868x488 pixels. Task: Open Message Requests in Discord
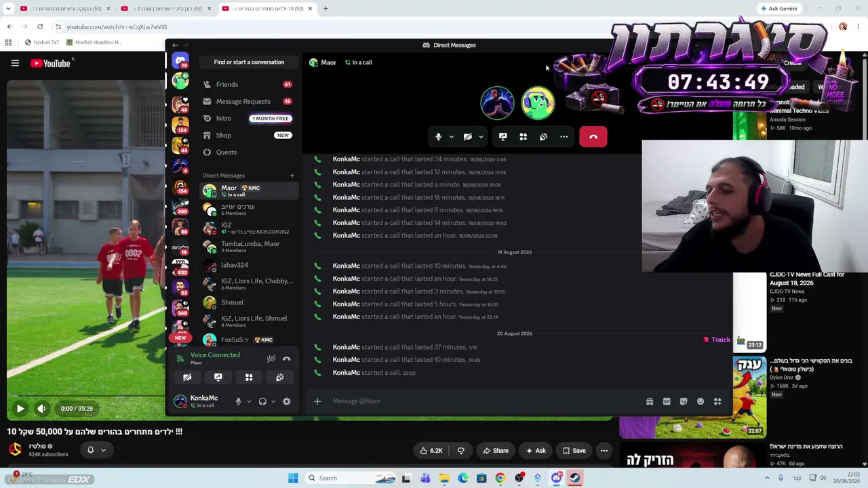tap(248, 102)
